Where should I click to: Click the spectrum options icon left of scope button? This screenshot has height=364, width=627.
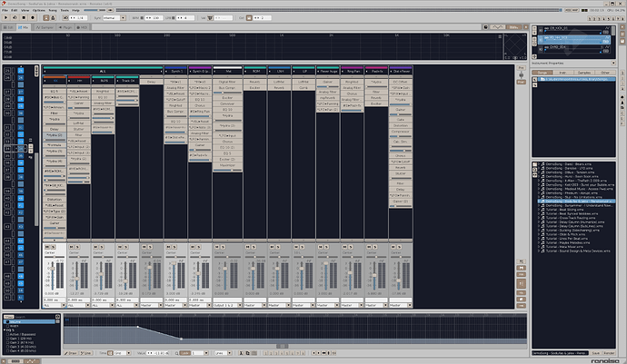(485, 27)
